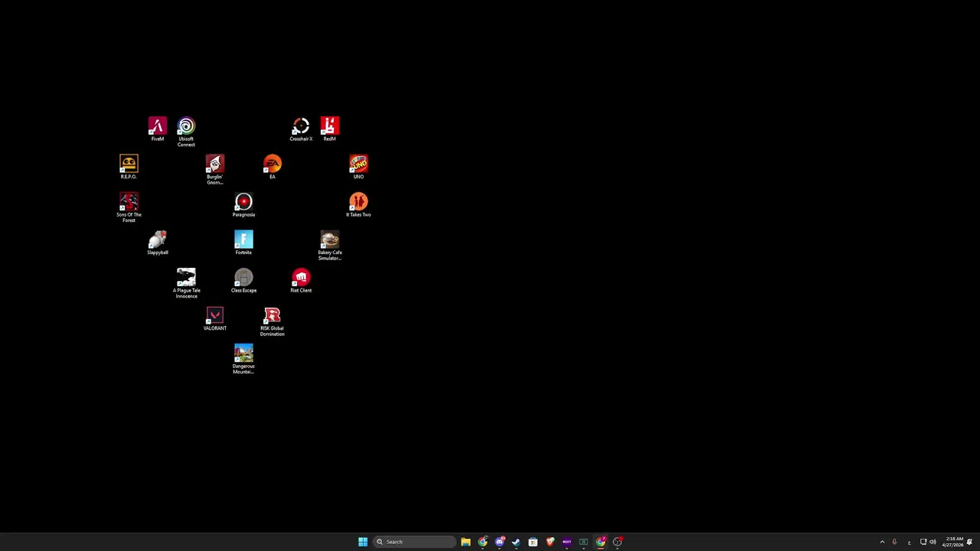Click the Paragnosia desktop icon

pyautogui.click(x=243, y=205)
